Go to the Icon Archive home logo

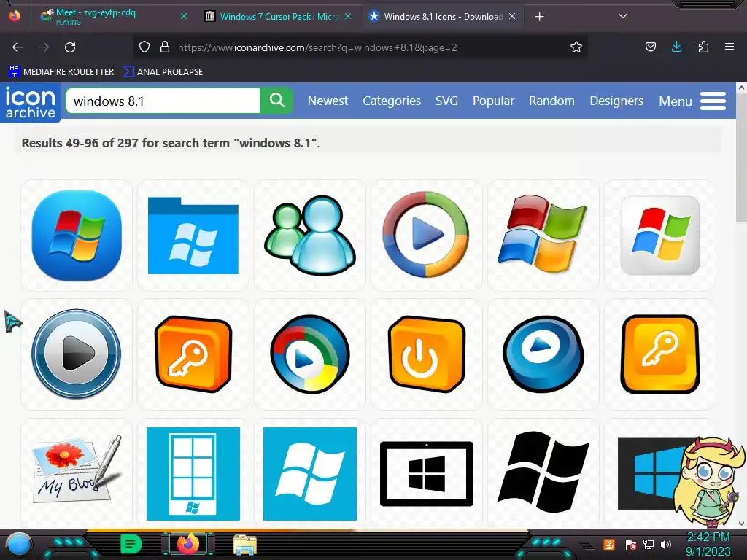(x=31, y=102)
